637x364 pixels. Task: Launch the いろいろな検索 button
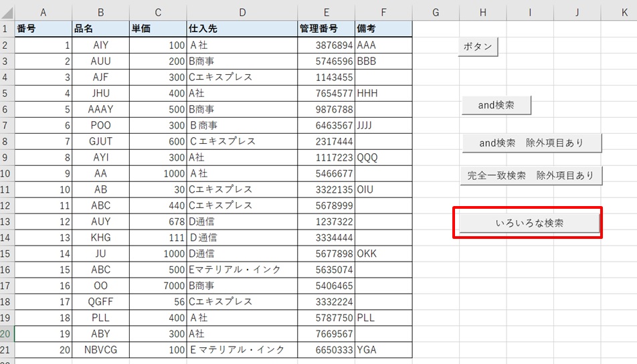(529, 223)
